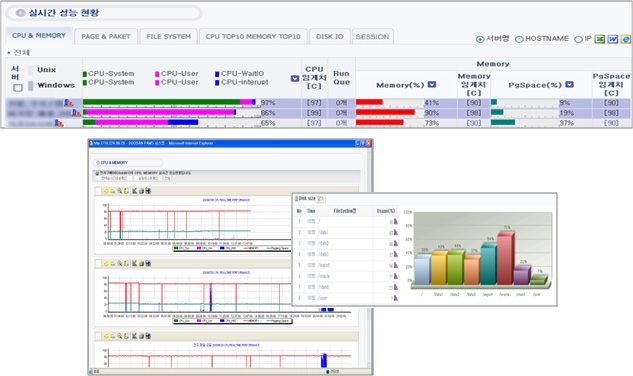The height and width of the screenshot is (376, 633).
Task: Click chart icon in first Disk size row
Action: (396, 222)
